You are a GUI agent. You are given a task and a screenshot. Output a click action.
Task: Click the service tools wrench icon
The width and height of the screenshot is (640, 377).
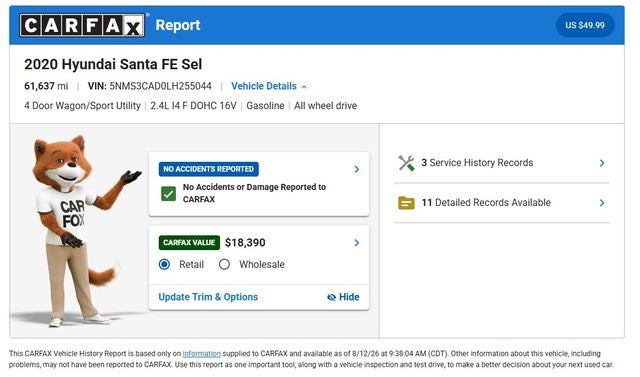406,163
